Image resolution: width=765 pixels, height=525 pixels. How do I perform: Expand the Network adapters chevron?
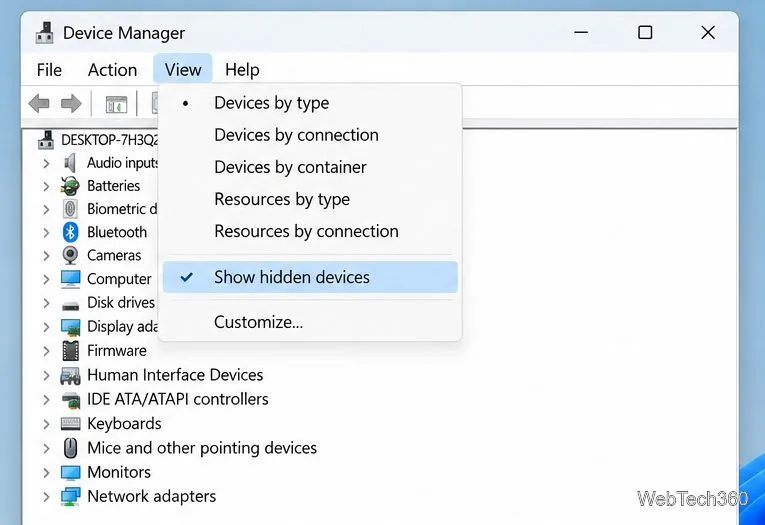pos(46,497)
